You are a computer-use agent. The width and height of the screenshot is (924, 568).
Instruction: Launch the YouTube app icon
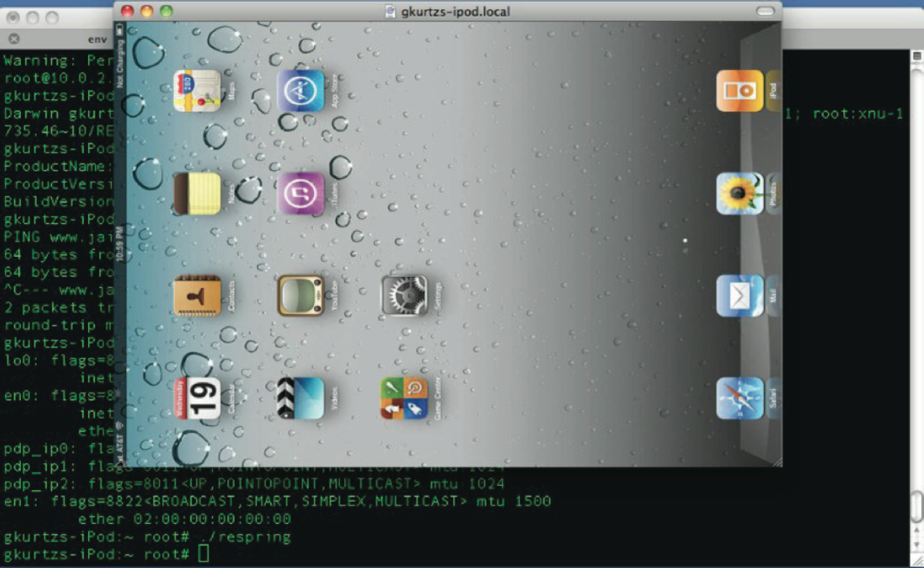pyautogui.click(x=300, y=296)
